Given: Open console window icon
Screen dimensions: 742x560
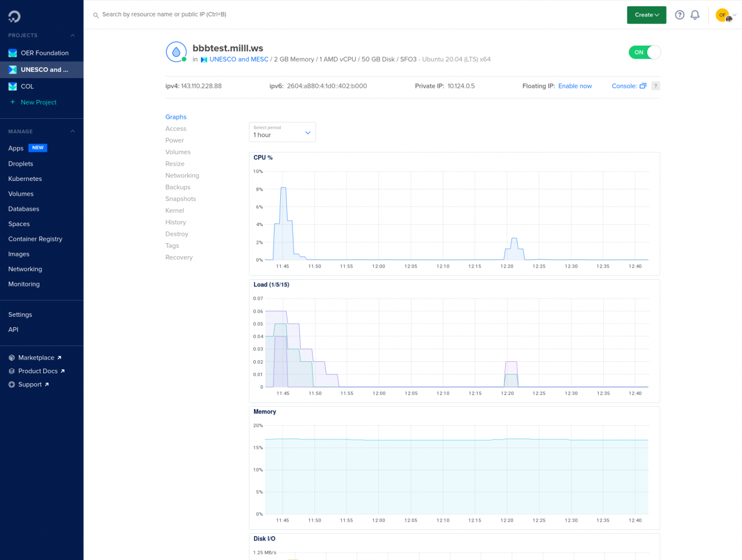Looking at the screenshot, I should pyautogui.click(x=643, y=86).
